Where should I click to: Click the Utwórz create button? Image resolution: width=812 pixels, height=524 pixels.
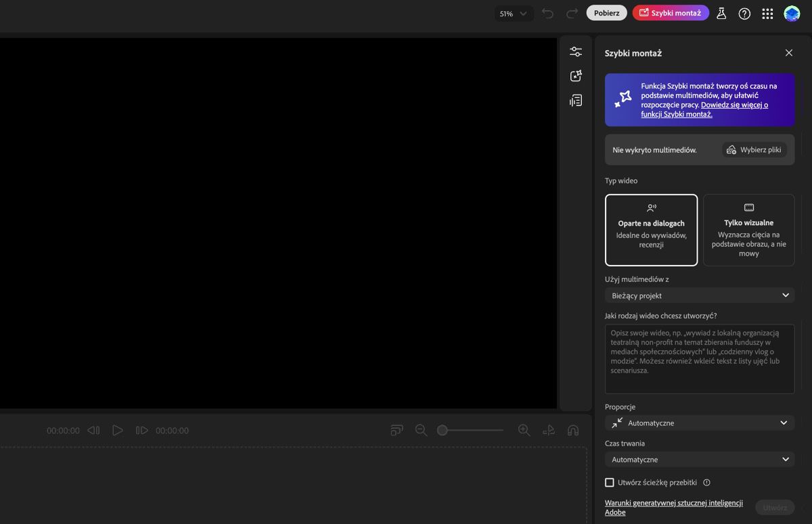click(775, 508)
